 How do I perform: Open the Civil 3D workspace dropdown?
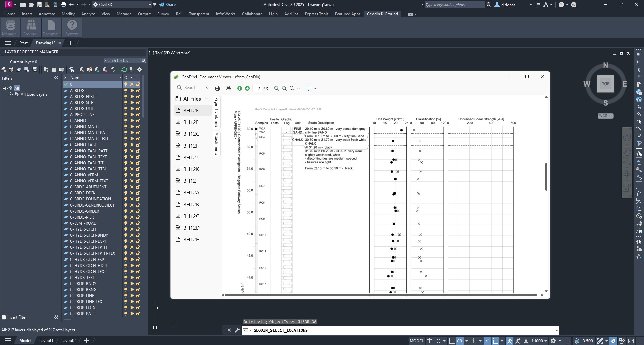pyautogui.click(x=150, y=5)
